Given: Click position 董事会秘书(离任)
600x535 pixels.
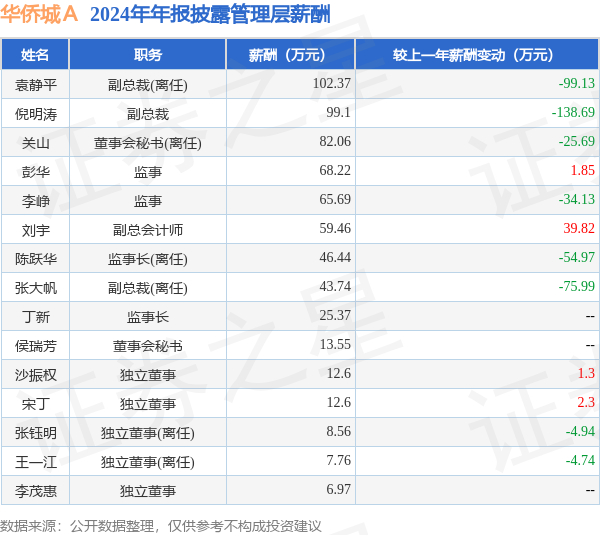Looking at the screenshot, I should (x=148, y=143).
